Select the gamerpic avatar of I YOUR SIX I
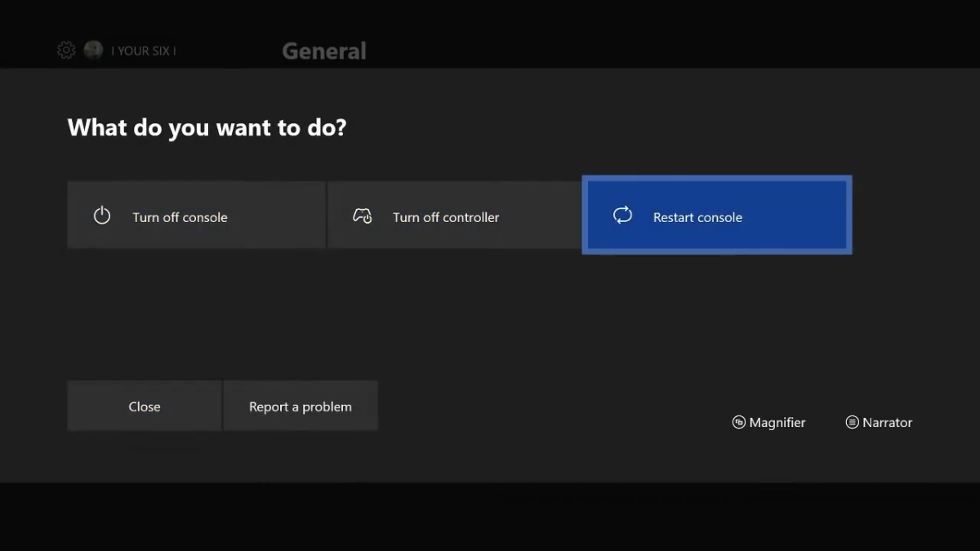Screen dimensions: 980x551 point(93,50)
